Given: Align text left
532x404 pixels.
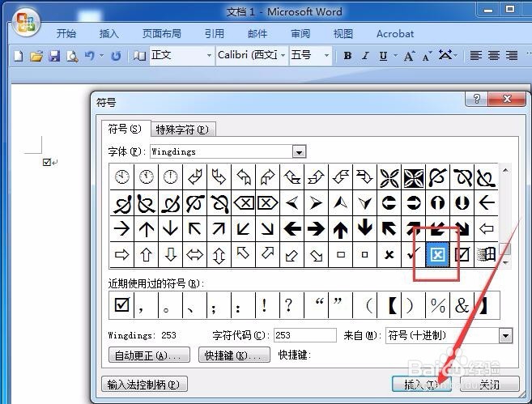Looking at the screenshot, I should pos(475,55).
